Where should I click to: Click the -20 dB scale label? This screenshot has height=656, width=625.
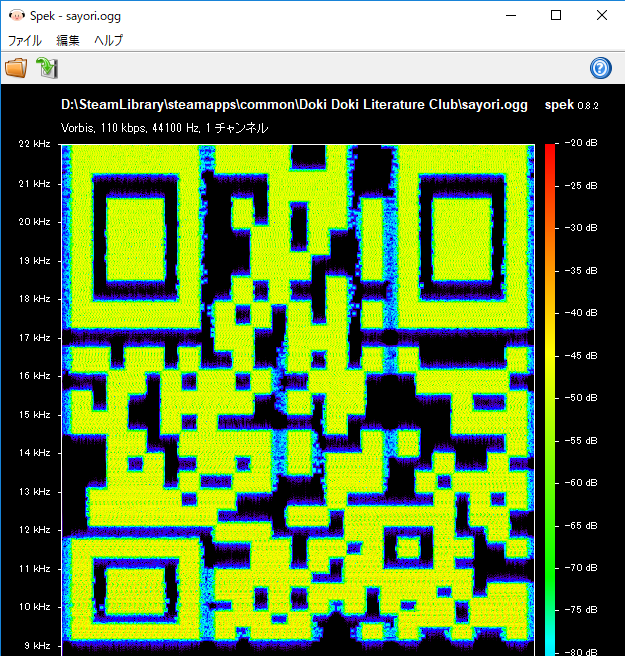[583, 145]
